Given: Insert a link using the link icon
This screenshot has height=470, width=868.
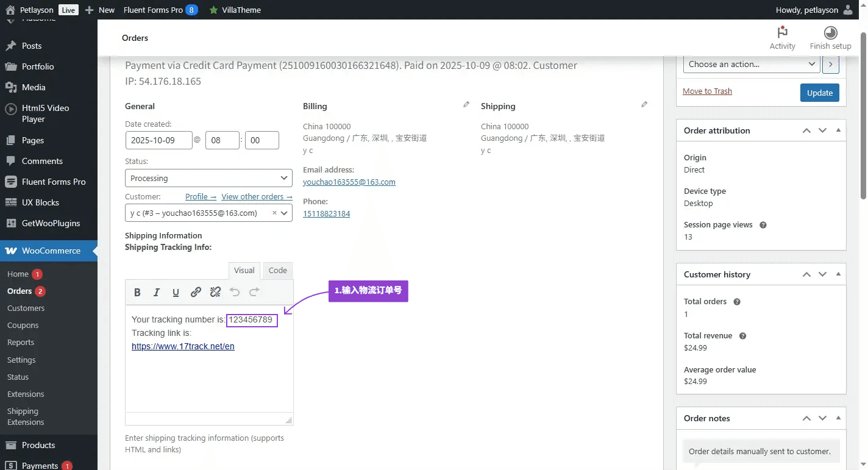Looking at the screenshot, I should click(x=196, y=293).
